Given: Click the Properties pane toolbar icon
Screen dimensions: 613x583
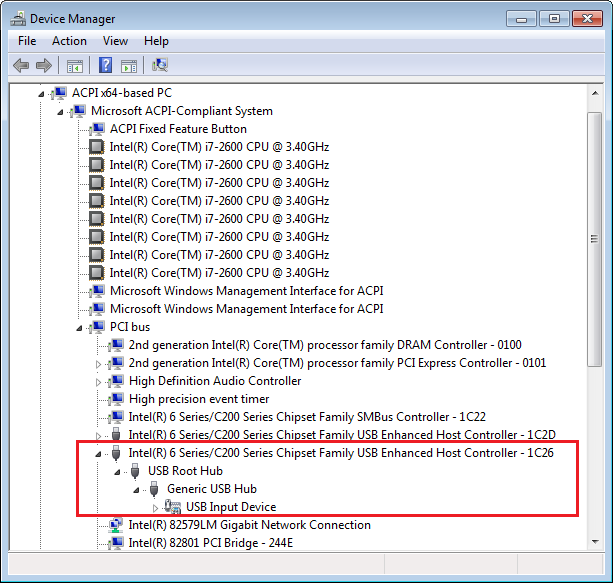Looking at the screenshot, I should (x=129, y=65).
